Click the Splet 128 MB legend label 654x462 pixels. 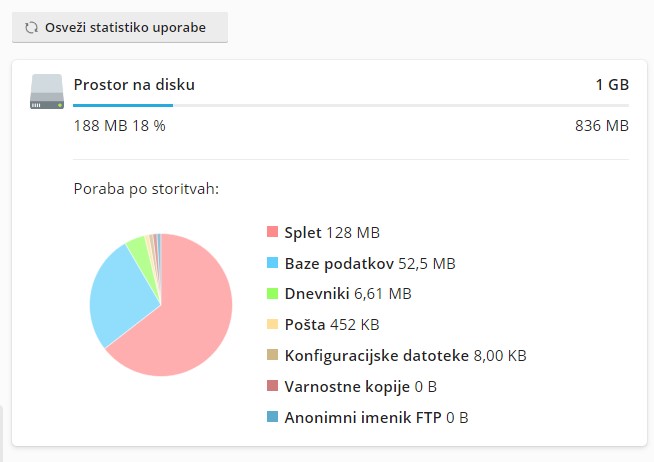tap(332, 232)
